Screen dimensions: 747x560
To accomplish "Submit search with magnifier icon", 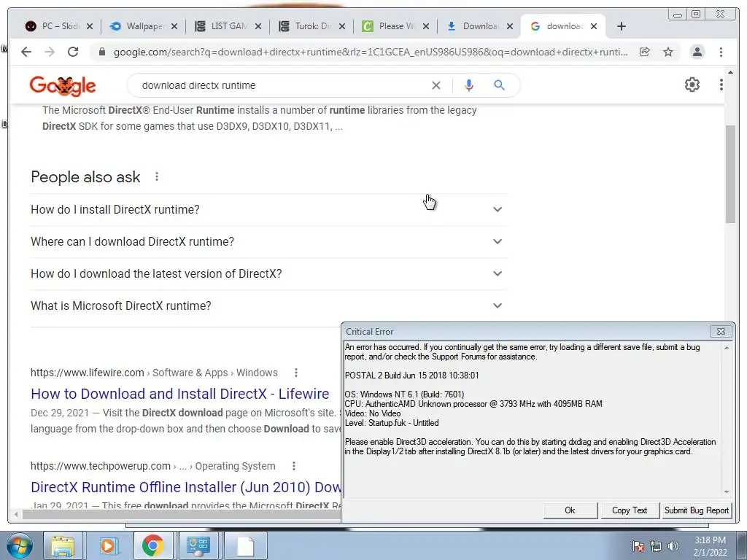I will point(499,85).
